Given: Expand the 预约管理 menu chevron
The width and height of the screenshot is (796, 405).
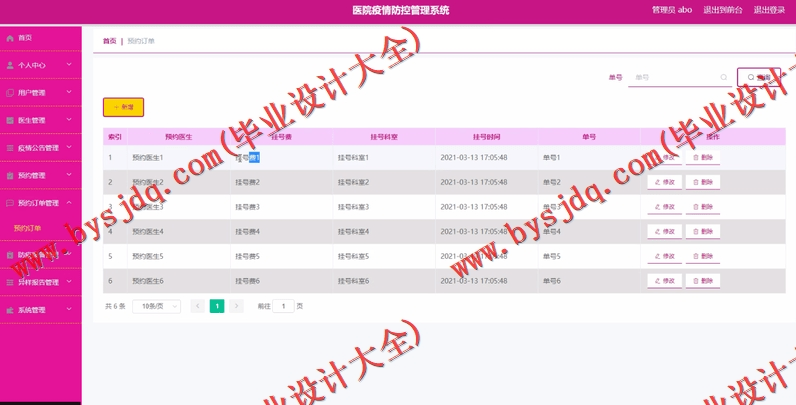Looking at the screenshot, I should 69,175.
